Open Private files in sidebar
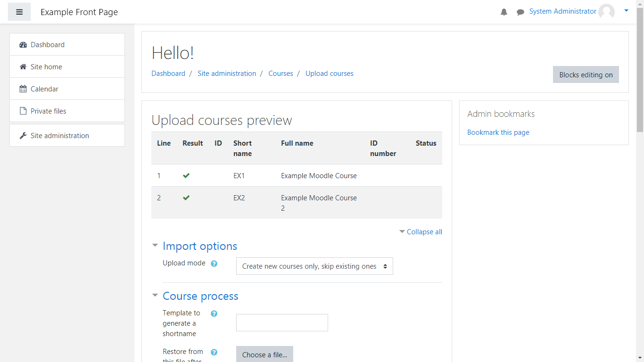 point(48,111)
